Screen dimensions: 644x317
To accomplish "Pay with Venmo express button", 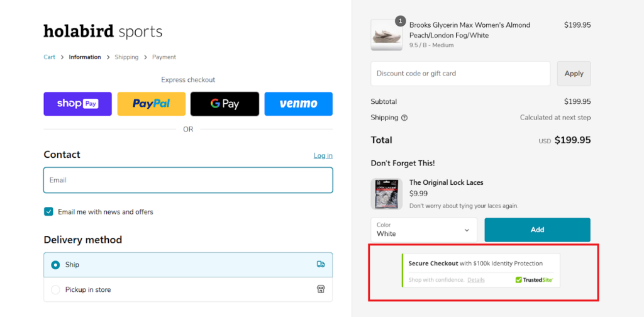I will [299, 104].
